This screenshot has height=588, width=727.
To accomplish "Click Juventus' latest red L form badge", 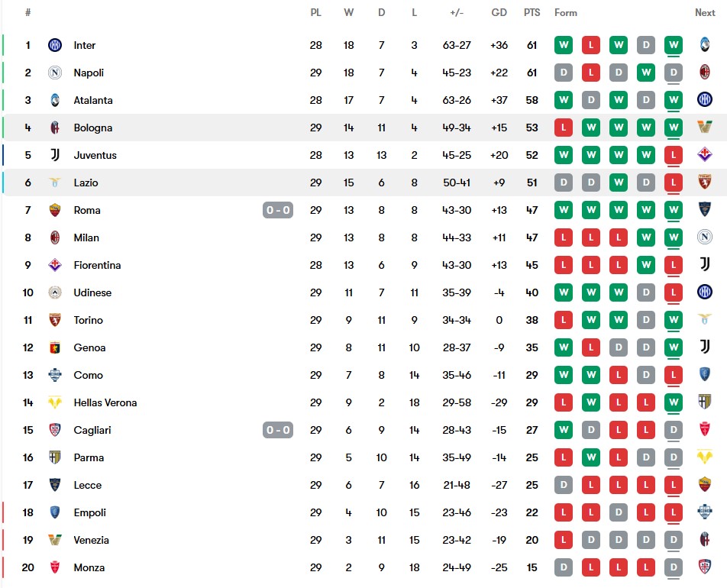I will coord(674,155).
